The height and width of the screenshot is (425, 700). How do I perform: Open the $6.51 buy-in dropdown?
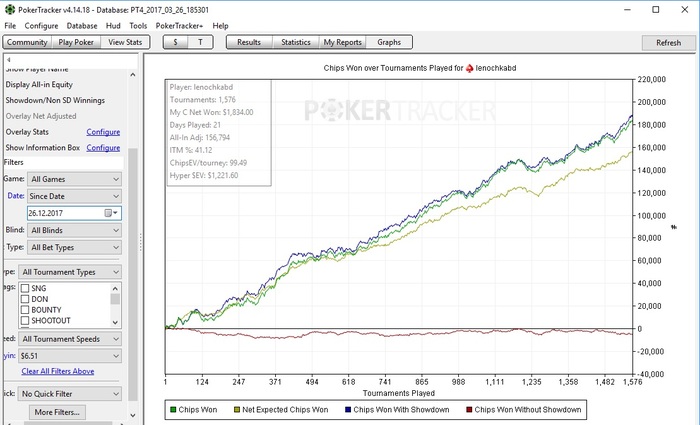70,356
